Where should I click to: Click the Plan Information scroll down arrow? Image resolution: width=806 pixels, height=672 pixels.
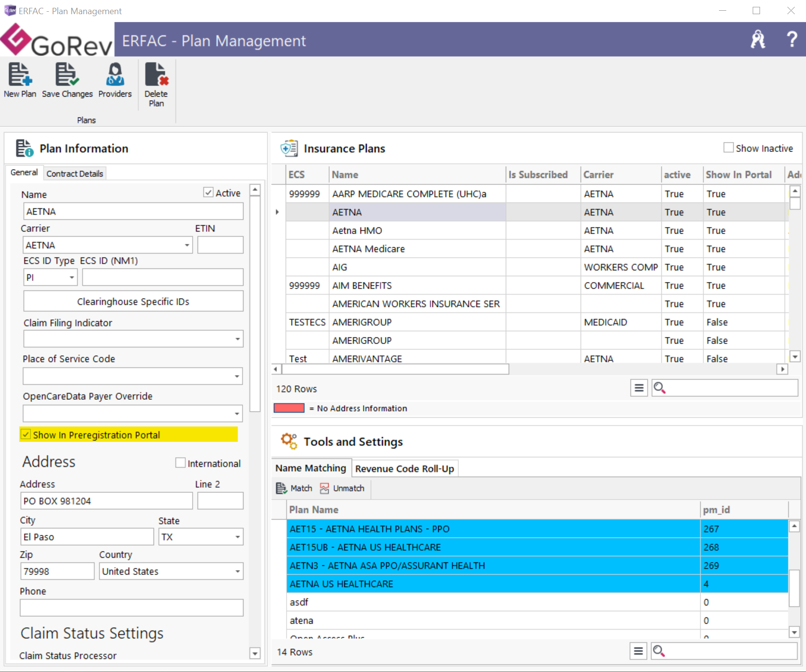pyautogui.click(x=255, y=653)
